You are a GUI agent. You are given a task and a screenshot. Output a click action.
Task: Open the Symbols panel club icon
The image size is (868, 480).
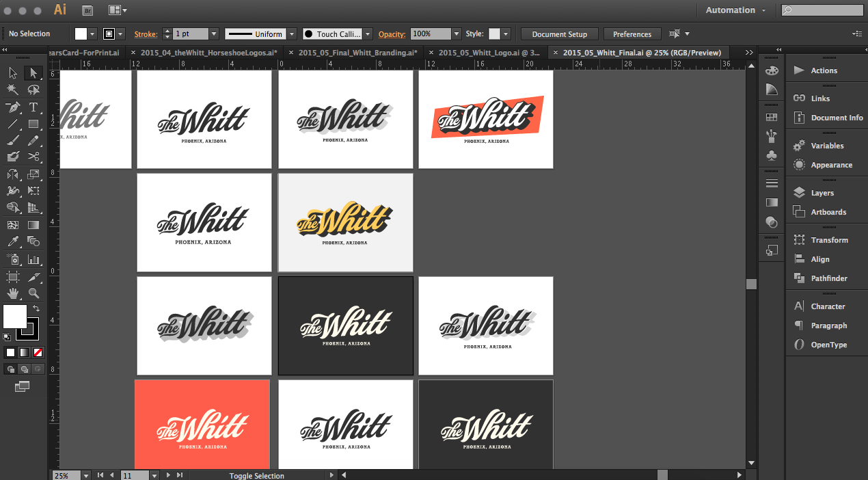point(772,155)
